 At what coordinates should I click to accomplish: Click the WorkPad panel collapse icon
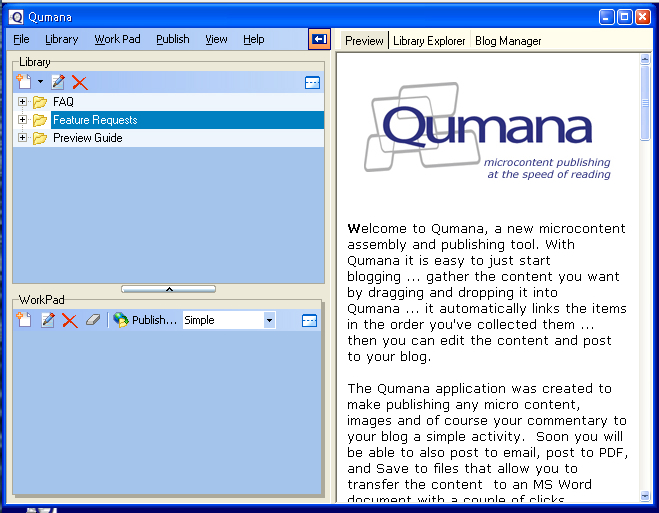[309, 321]
